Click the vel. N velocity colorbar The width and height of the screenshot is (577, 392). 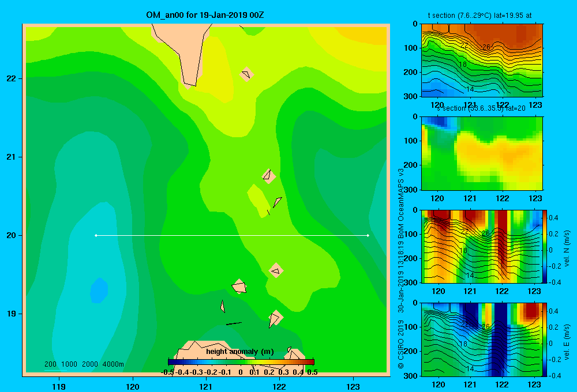545,246
